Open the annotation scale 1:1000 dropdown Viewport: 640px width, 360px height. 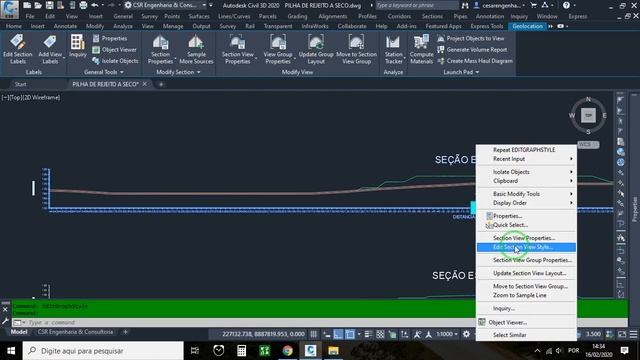tap(447, 334)
